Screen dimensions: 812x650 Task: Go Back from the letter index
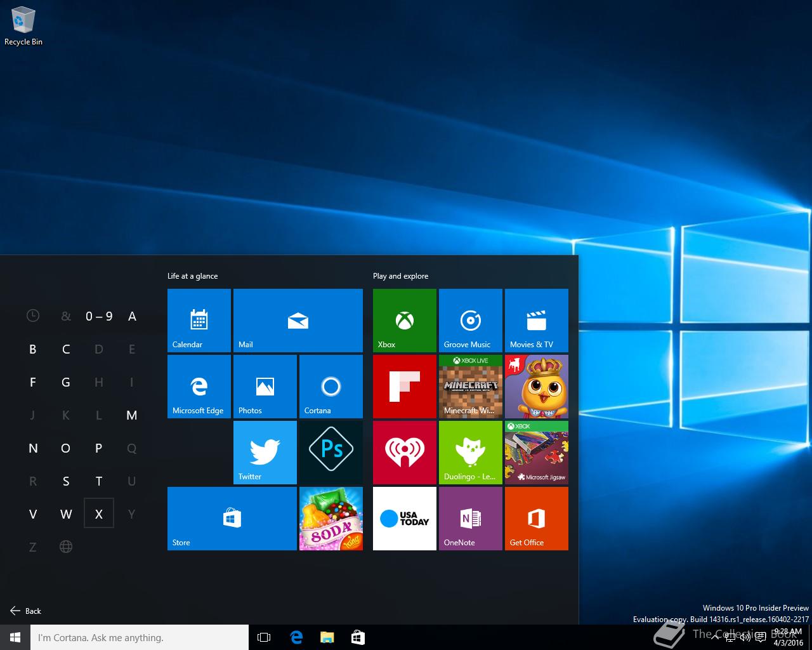25,611
